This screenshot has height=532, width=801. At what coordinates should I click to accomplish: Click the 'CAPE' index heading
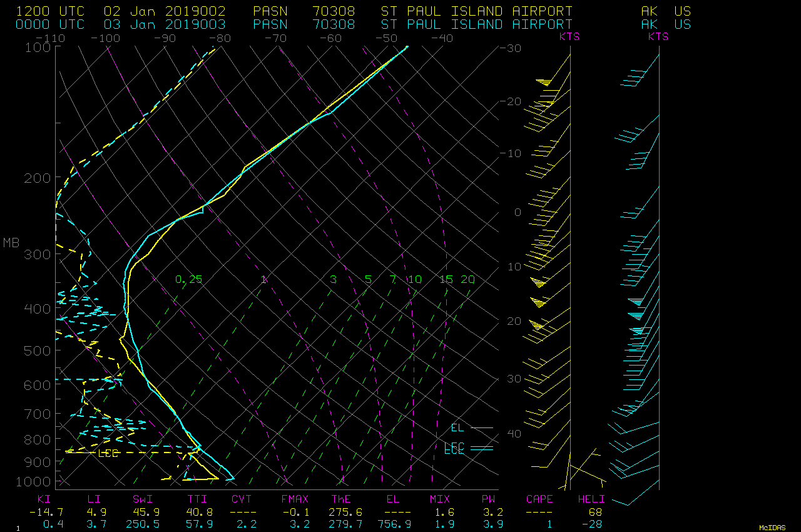click(539, 499)
